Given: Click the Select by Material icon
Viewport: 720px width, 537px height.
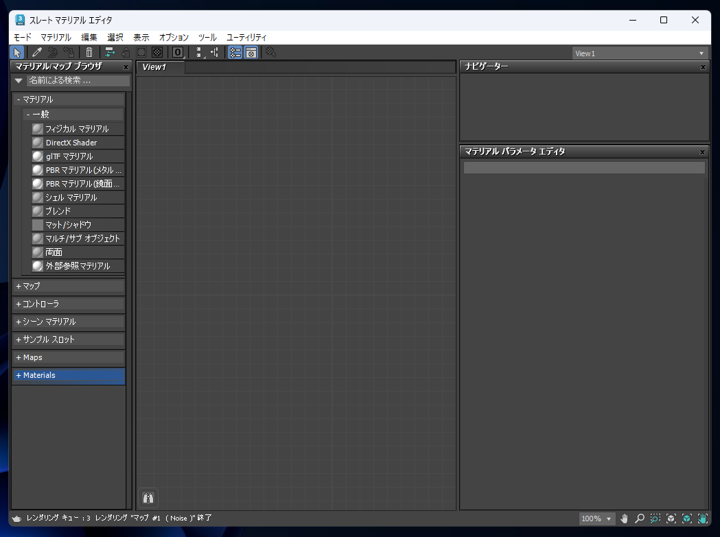Looking at the screenshot, I should pos(271,52).
